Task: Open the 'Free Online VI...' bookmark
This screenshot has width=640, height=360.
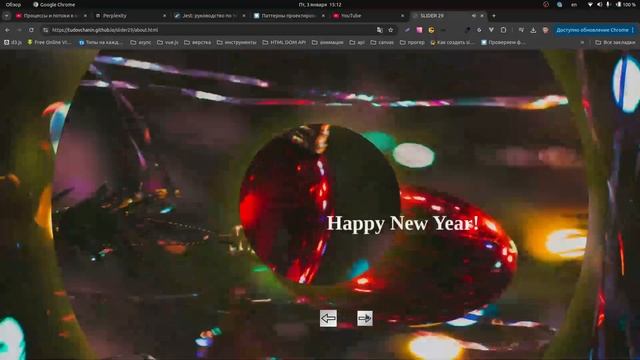Action: click(49, 42)
